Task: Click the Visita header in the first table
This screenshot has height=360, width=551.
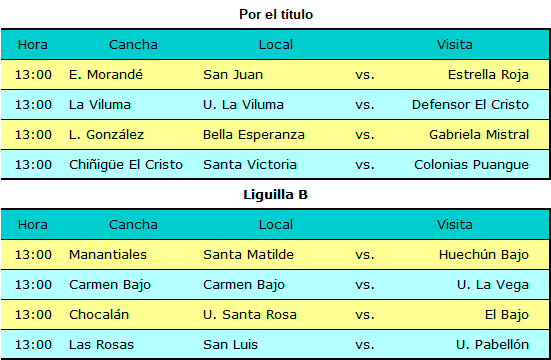Action: [455, 45]
